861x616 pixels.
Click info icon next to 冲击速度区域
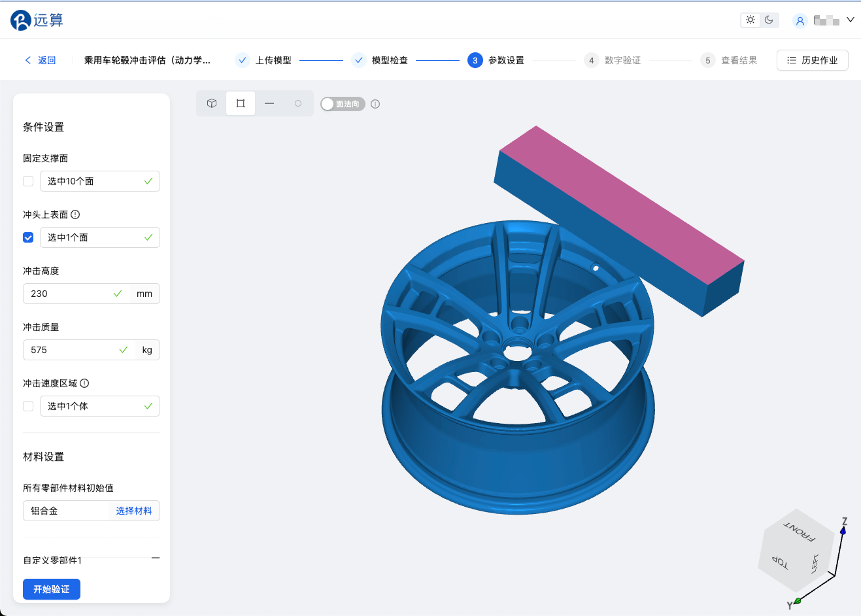84,383
